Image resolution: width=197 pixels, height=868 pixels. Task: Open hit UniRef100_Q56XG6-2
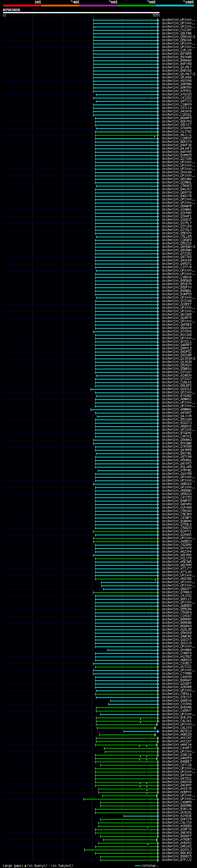click(179, 37)
